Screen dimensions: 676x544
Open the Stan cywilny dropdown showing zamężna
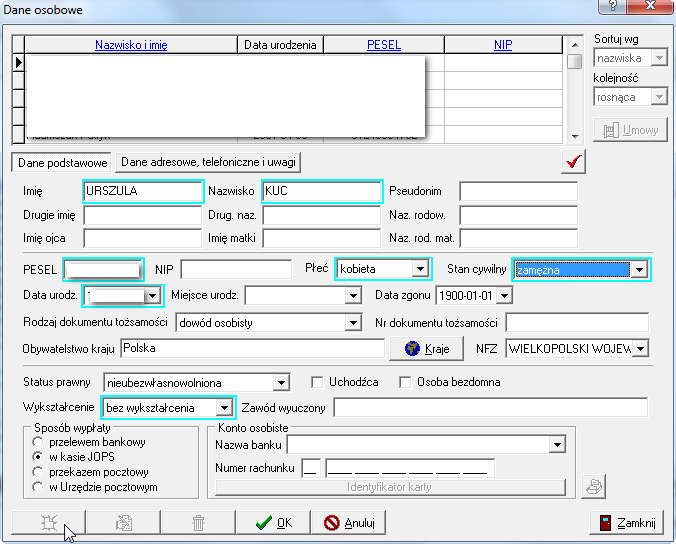(x=639, y=270)
